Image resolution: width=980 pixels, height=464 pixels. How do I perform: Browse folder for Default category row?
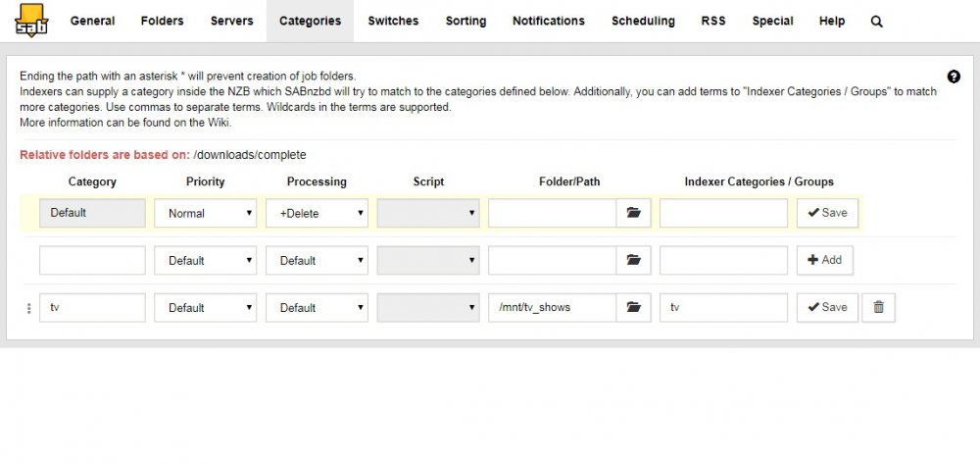pos(634,213)
